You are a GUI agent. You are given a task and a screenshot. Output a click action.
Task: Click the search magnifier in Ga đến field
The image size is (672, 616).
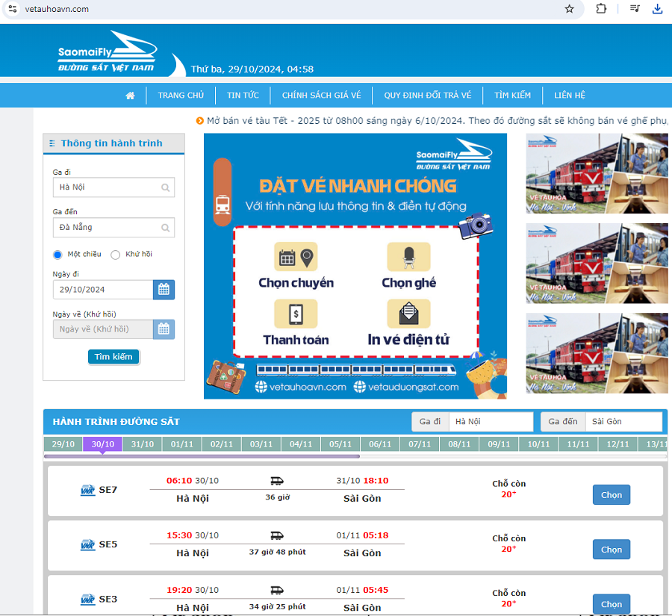point(165,228)
